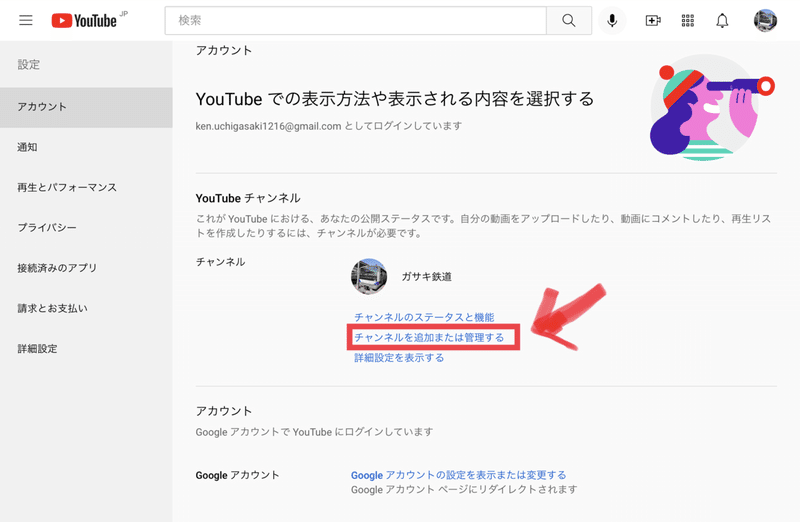The height and width of the screenshot is (522, 800).
Task: Go to YouTube home via logo
Action: pos(84,20)
